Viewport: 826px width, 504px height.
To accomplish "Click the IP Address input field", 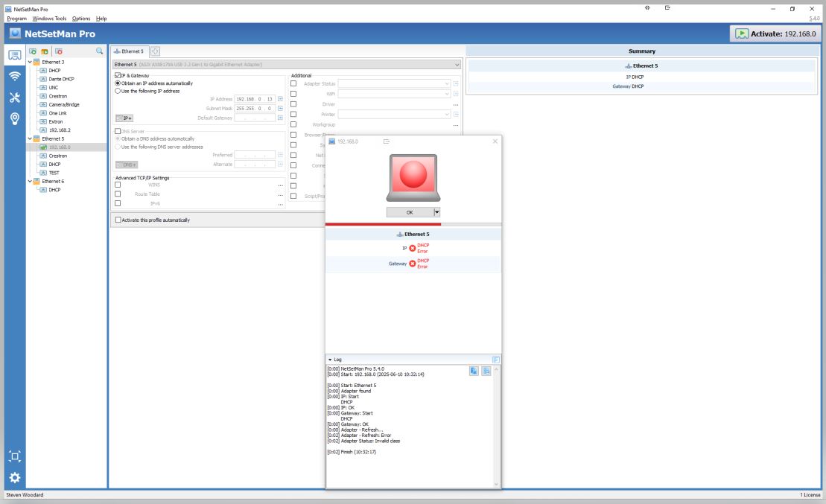I will click(x=255, y=99).
